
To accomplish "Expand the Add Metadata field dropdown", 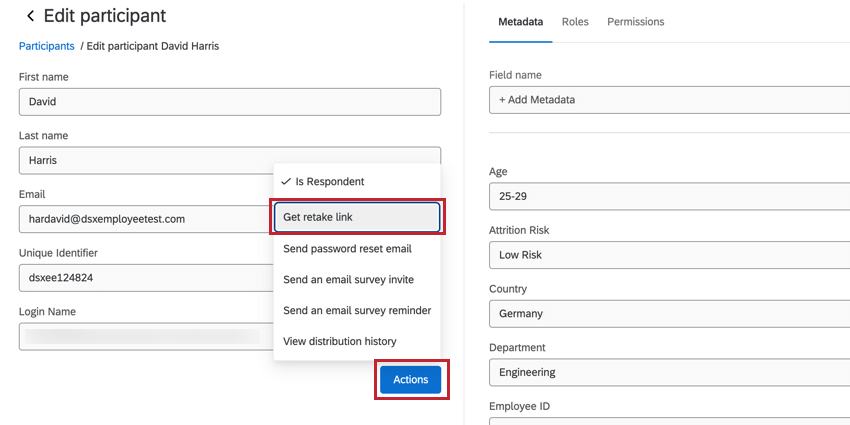I will [x=669, y=100].
